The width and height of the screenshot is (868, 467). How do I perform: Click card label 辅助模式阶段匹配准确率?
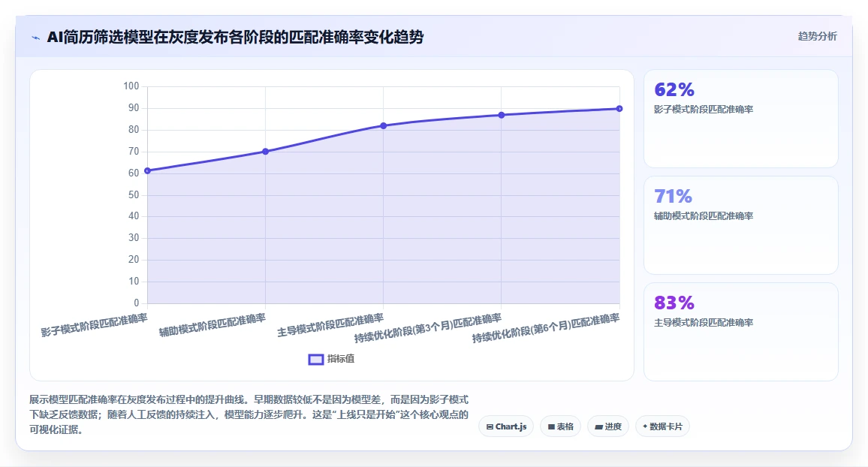pyautogui.click(x=703, y=216)
